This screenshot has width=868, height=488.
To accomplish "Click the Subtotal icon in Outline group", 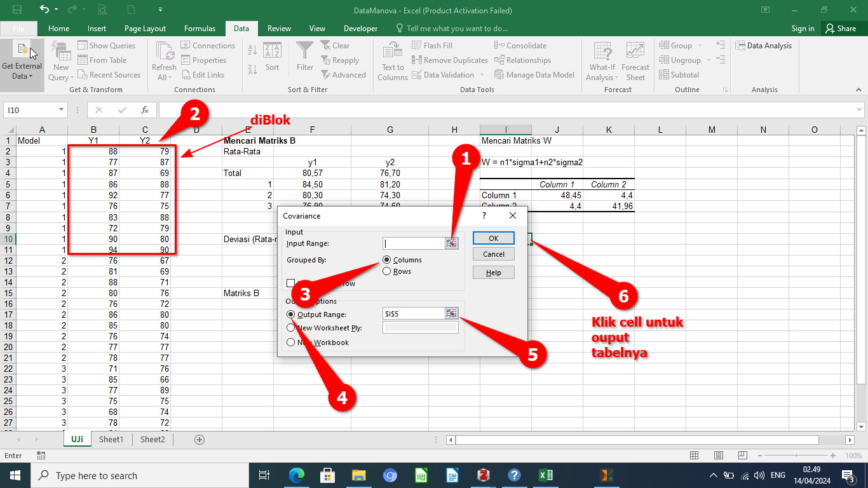I will (x=679, y=75).
